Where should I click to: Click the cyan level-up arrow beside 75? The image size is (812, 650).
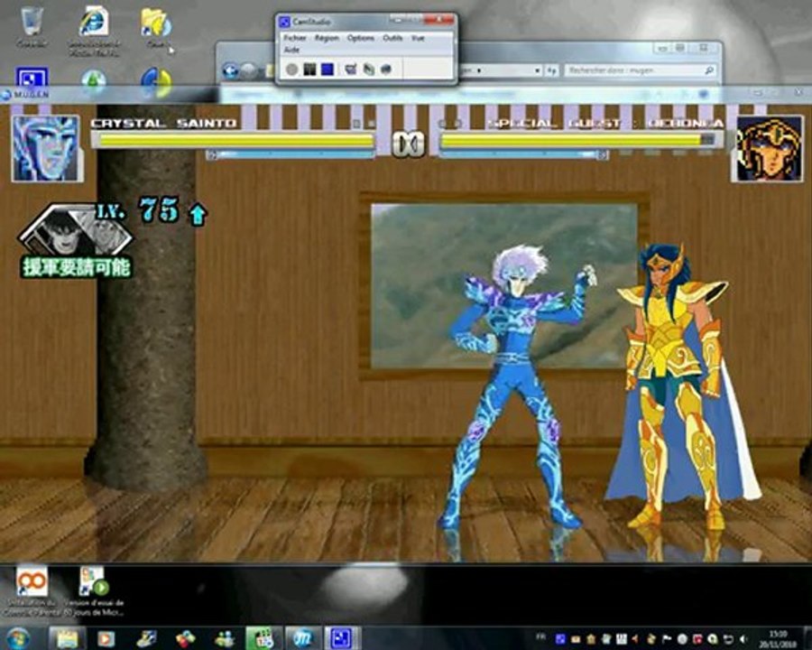tap(198, 214)
